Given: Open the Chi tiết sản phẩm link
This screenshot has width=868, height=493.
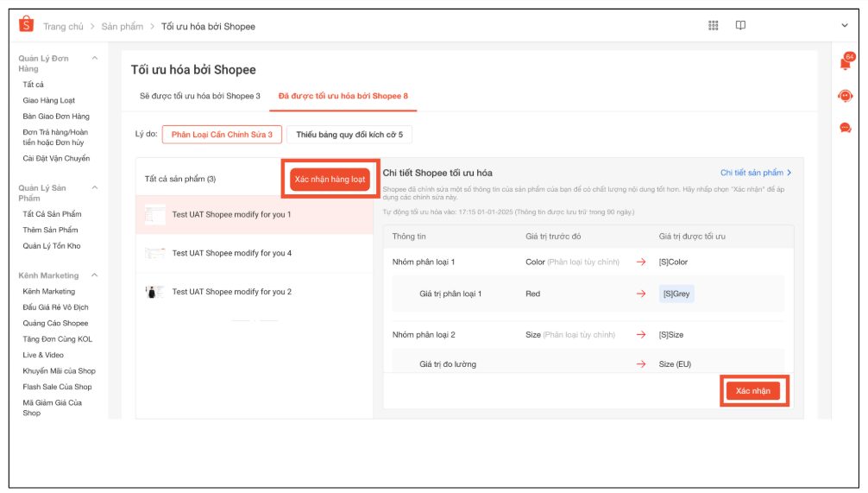Looking at the screenshot, I should coord(756,173).
